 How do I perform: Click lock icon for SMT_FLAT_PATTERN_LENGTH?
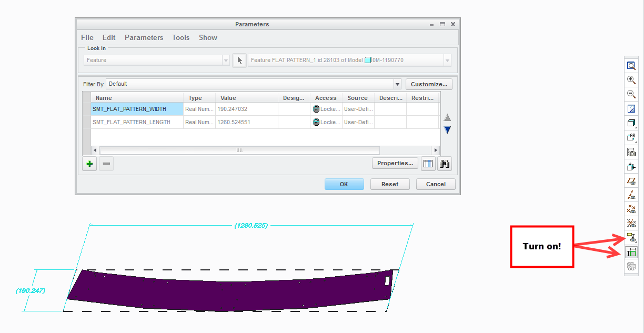pyautogui.click(x=316, y=122)
